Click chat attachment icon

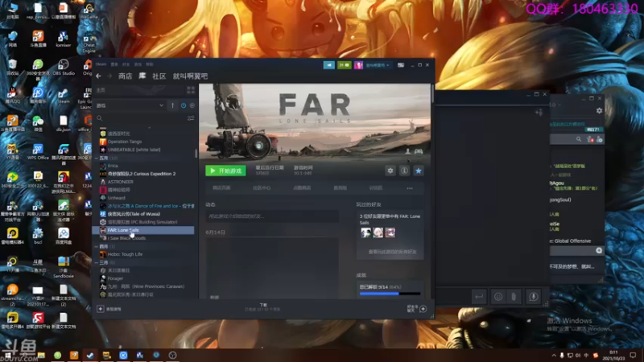pyautogui.click(x=514, y=296)
